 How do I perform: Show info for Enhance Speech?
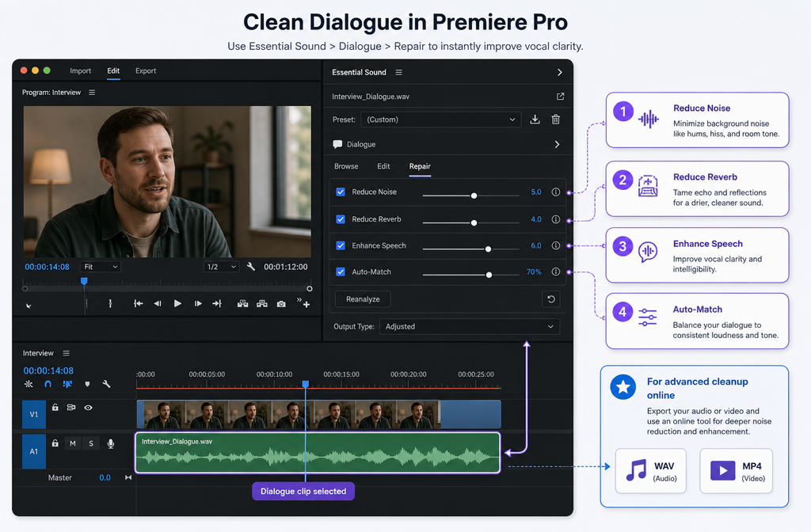click(x=555, y=245)
